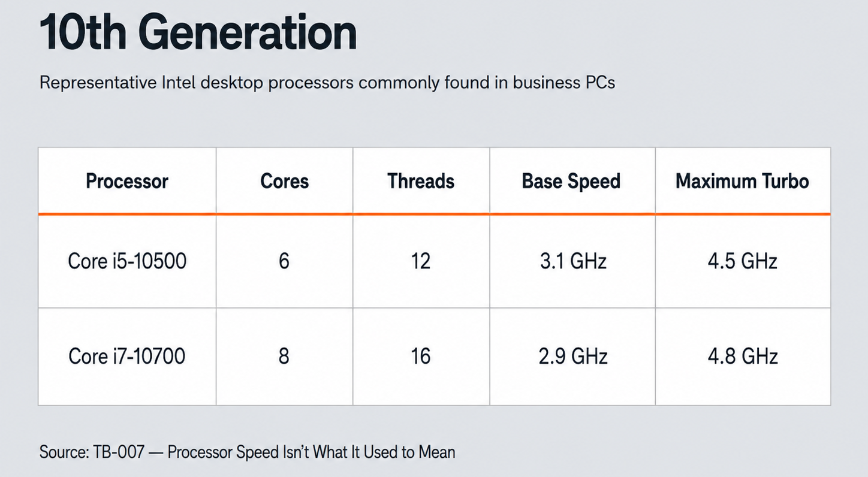Click the 6 cores cell
This screenshot has width=868, height=477.
click(284, 261)
